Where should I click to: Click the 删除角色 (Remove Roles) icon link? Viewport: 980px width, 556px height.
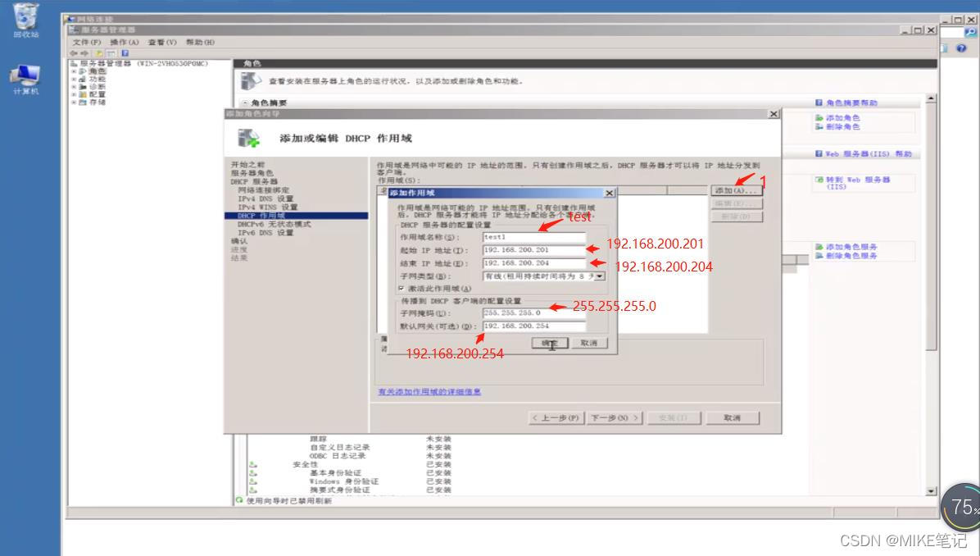click(x=819, y=126)
